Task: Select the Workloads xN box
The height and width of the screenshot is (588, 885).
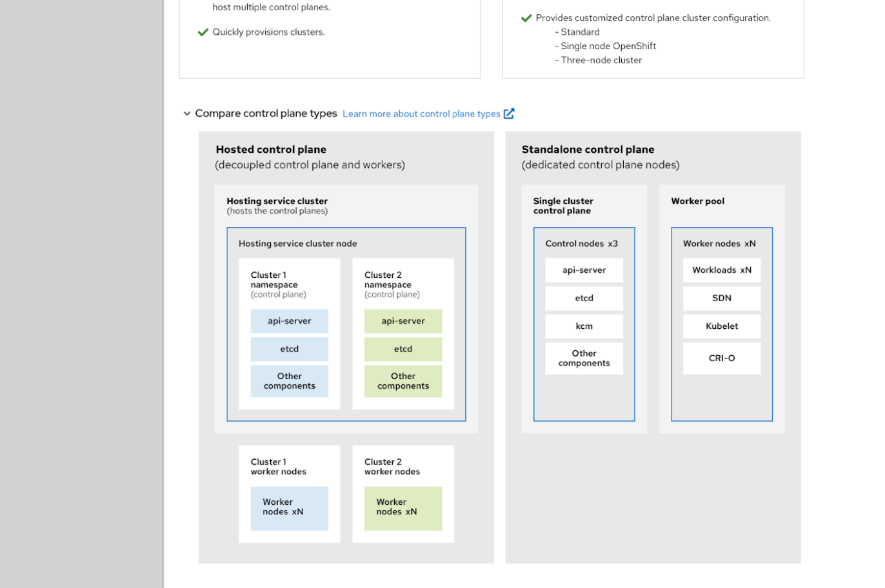Action: 722,270
